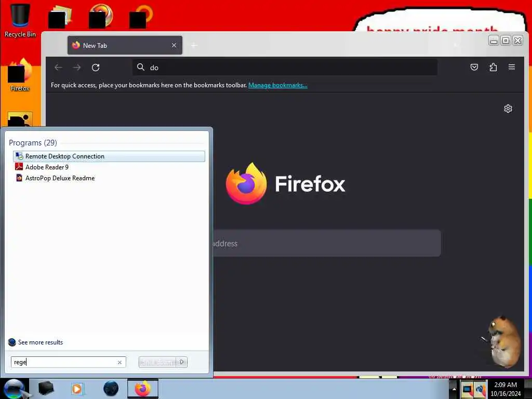Expand the Shut down options arrow
The image size is (532, 399).
pos(182,362)
